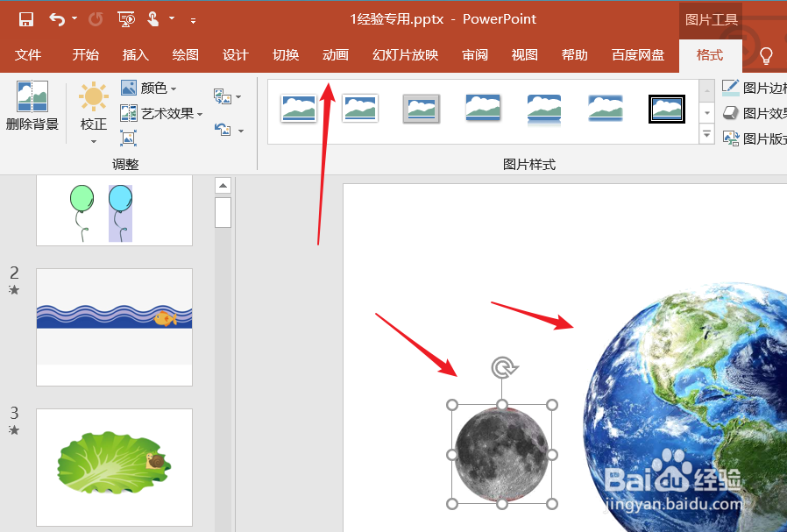Click the compress pictures icon
This screenshot has width=787, height=532.
pyautogui.click(x=129, y=138)
